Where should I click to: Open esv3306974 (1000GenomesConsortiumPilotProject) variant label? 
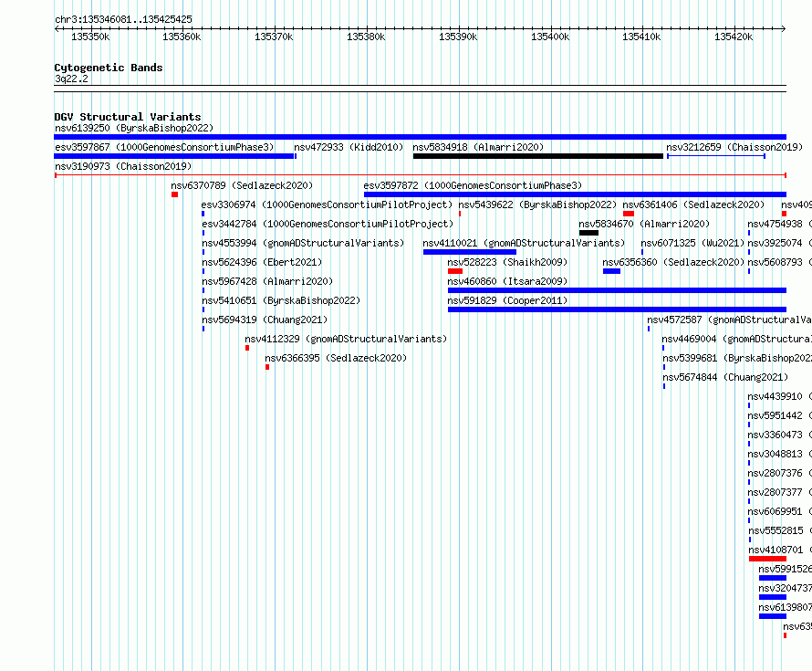click(x=328, y=204)
